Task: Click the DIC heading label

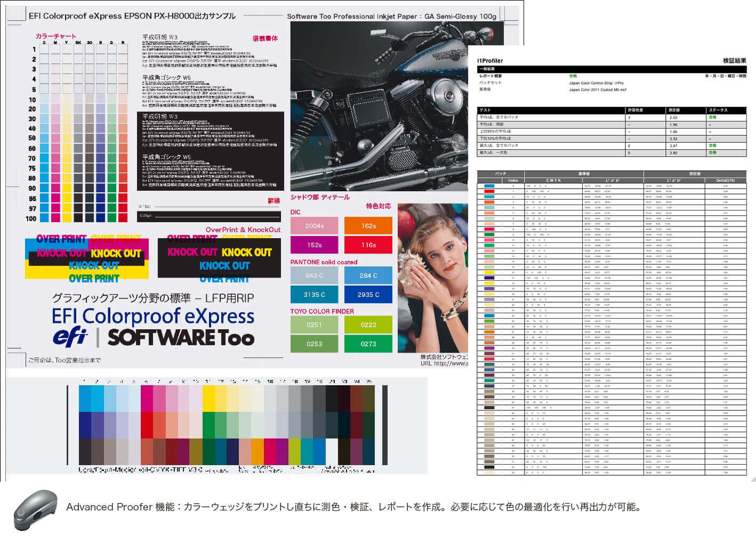Action: coord(295,212)
